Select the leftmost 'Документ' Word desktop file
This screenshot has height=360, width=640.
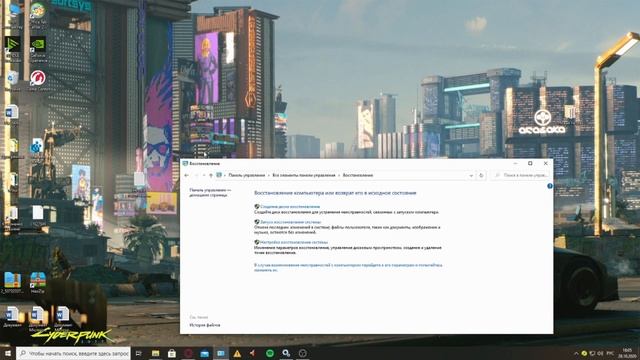click(12, 317)
